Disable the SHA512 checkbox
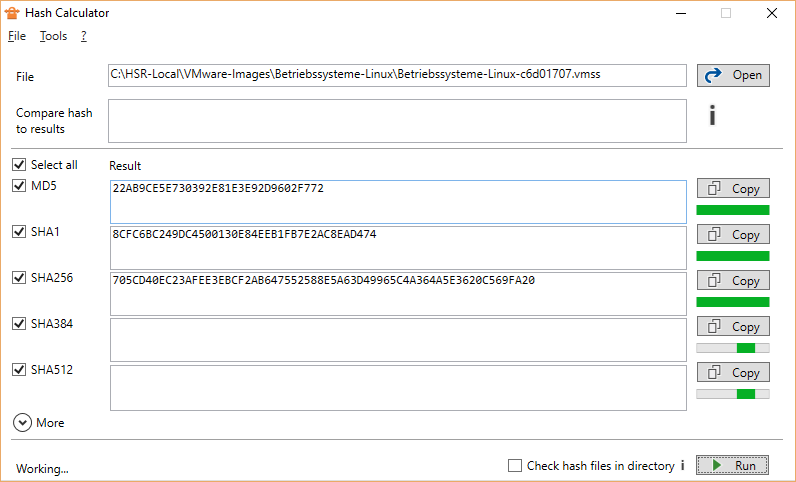 19,369
